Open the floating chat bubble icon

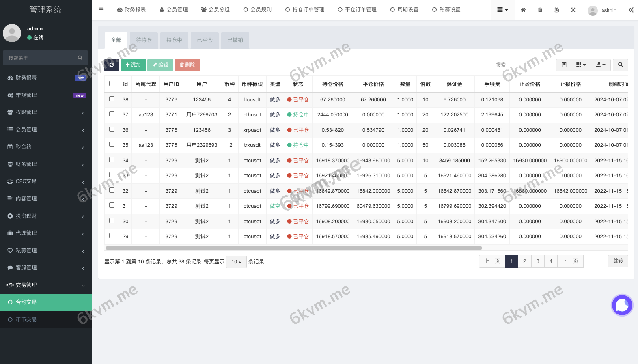622,305
